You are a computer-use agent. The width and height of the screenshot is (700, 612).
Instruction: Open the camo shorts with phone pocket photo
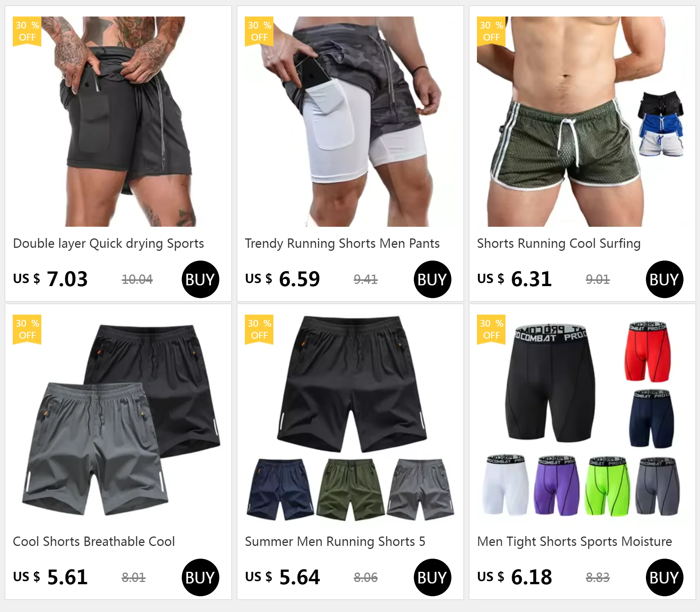pos(350,121)
